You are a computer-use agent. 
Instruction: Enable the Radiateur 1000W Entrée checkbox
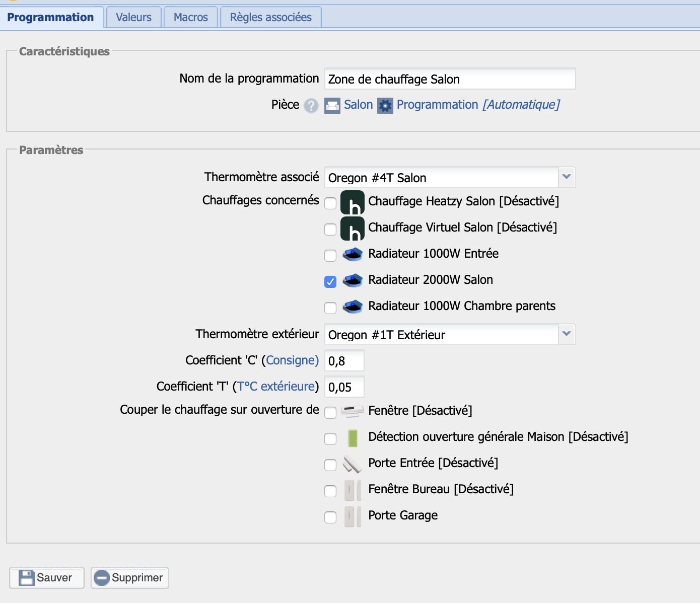pyautogui.click(x=330, y=256)
